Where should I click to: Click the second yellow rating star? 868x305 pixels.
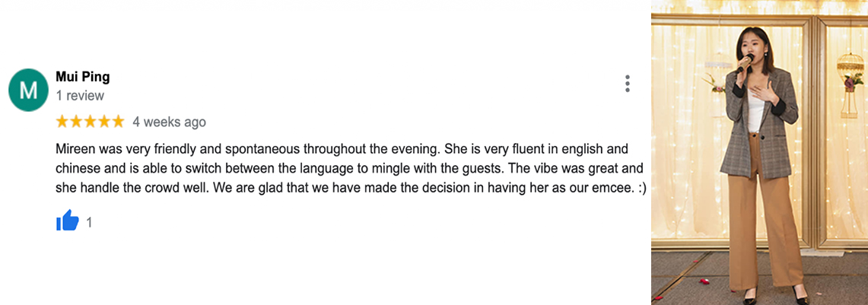(x=76, y=122)
